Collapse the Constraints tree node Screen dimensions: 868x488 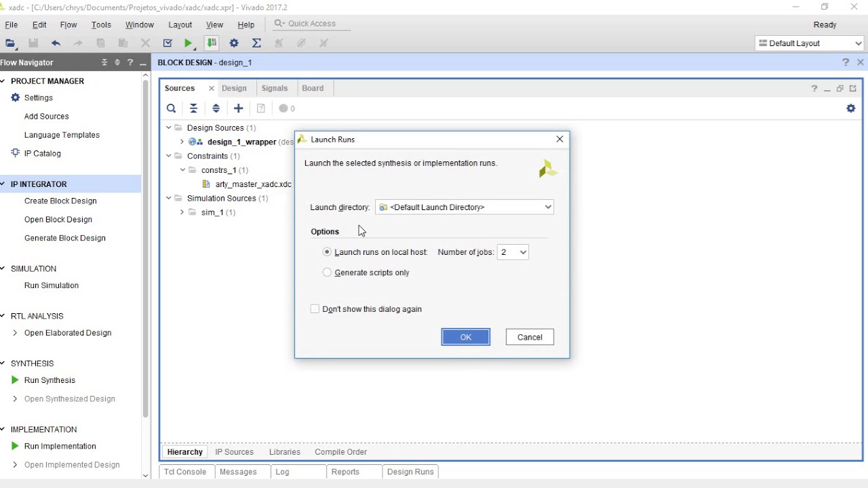click(169, 156)
